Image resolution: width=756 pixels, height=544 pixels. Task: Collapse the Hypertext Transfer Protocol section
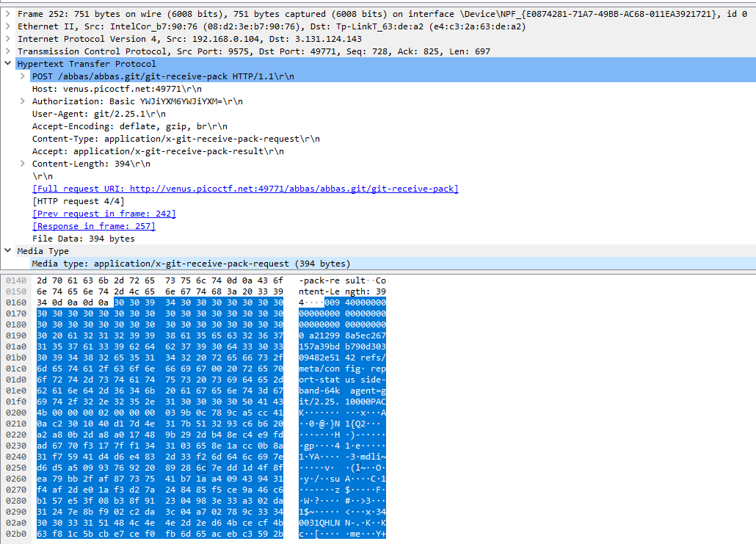8,64
